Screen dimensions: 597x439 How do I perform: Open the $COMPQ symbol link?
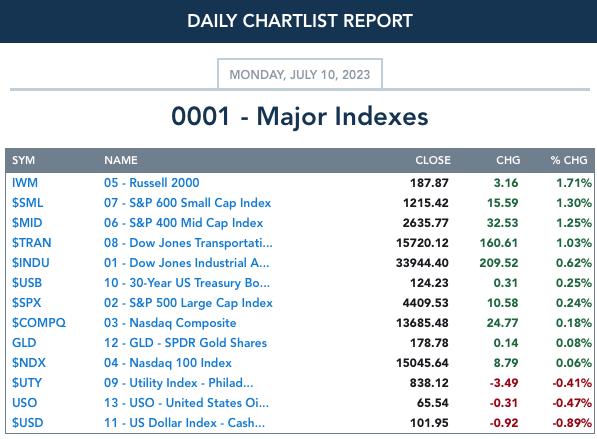click(39, 322)
